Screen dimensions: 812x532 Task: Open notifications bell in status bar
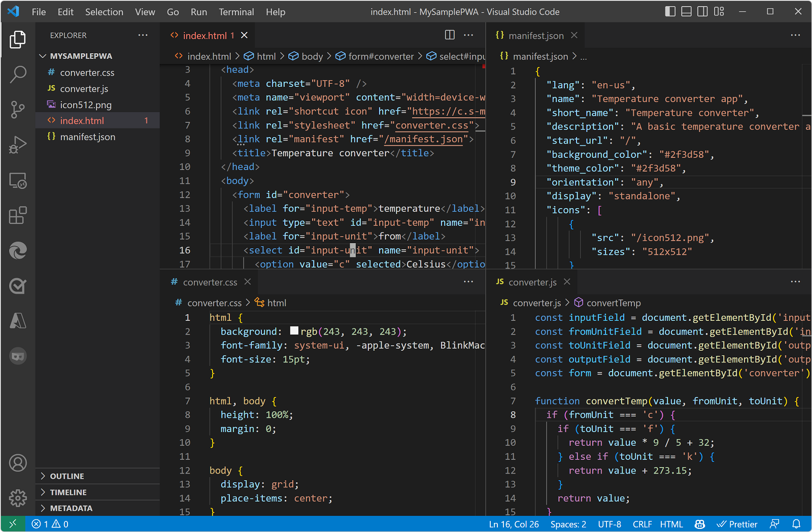click(796, 524)
